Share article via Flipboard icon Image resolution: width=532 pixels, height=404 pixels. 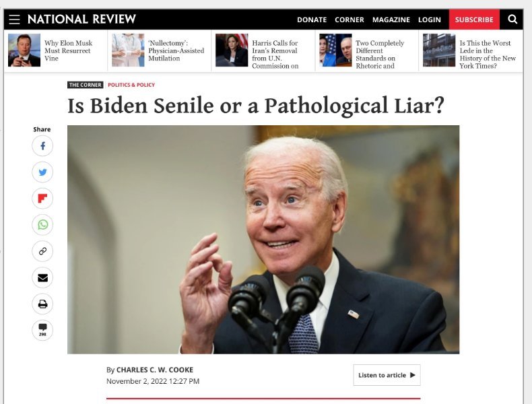42,199
